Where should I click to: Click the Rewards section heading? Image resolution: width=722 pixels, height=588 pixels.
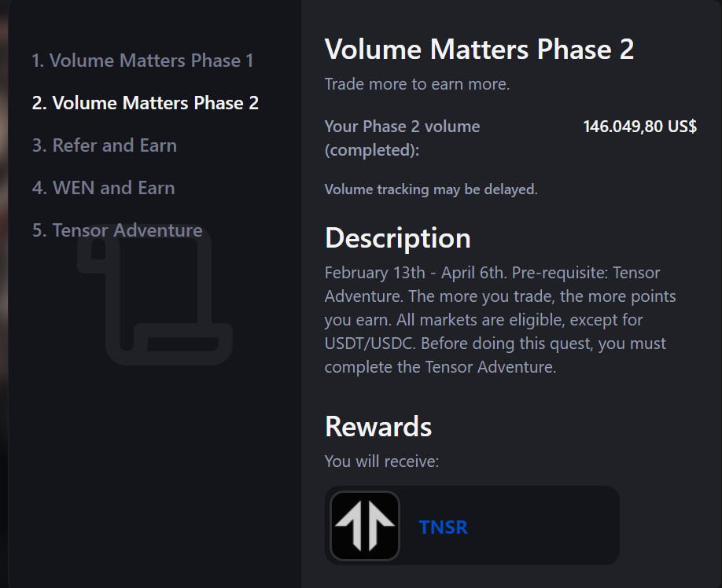pyautogui.click(x=378, y=426)
